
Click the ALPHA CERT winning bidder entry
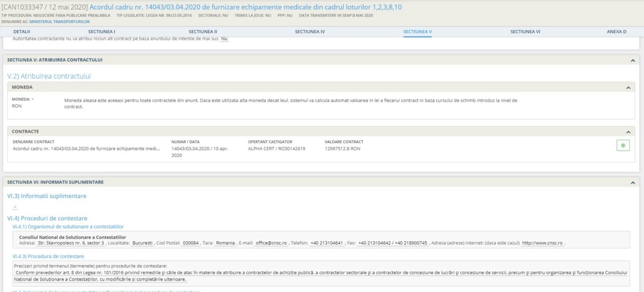[x=276, y=148]
